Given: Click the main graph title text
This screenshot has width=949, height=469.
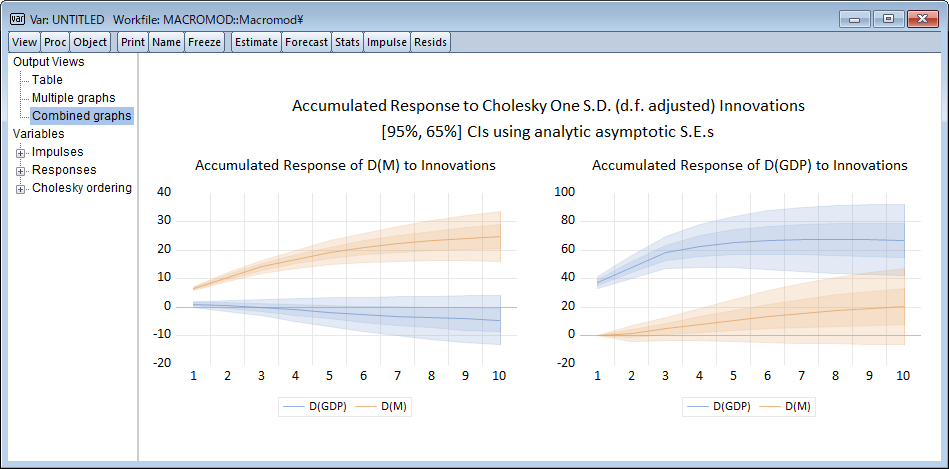Looking at the screenshot, I should point(548,107).
